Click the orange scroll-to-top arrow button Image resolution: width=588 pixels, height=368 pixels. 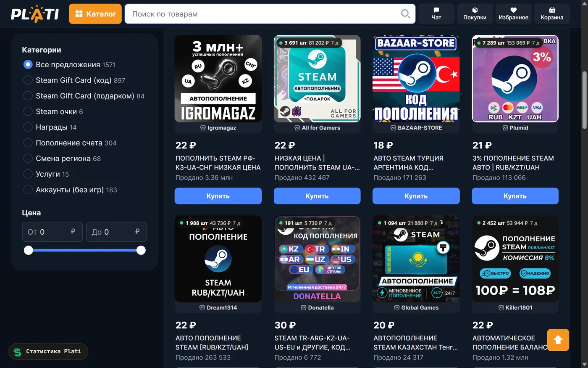click(558, 340)
